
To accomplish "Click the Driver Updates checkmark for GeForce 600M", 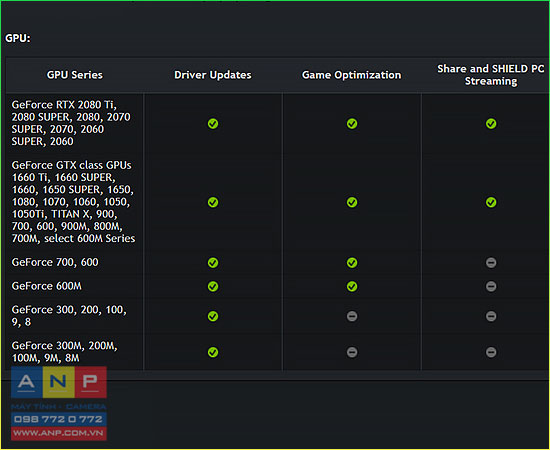I will pyautogui.click(x=213, y=286).
